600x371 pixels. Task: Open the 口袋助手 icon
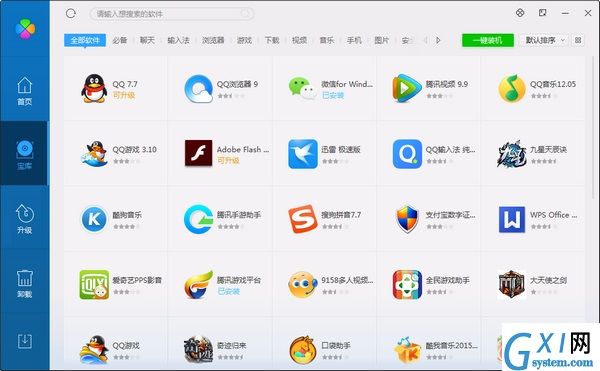click(x=303, y=350)
